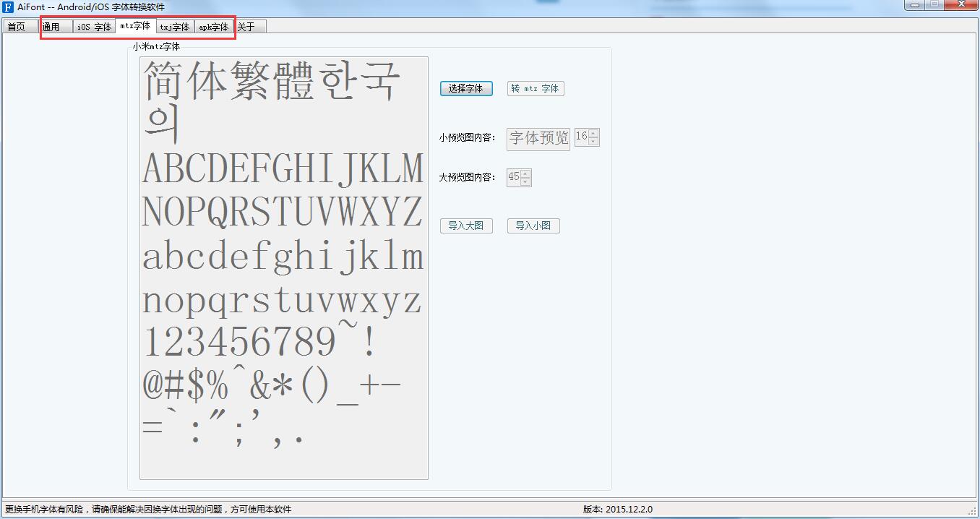Switch to the apk字体 tab
980x519 pixels.
pos(214,25)
